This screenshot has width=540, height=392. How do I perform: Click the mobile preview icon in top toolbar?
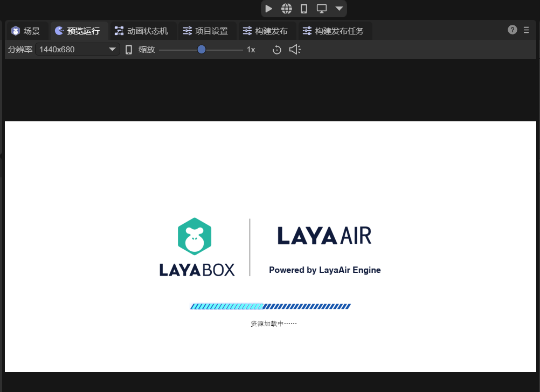tap(304, 9)
